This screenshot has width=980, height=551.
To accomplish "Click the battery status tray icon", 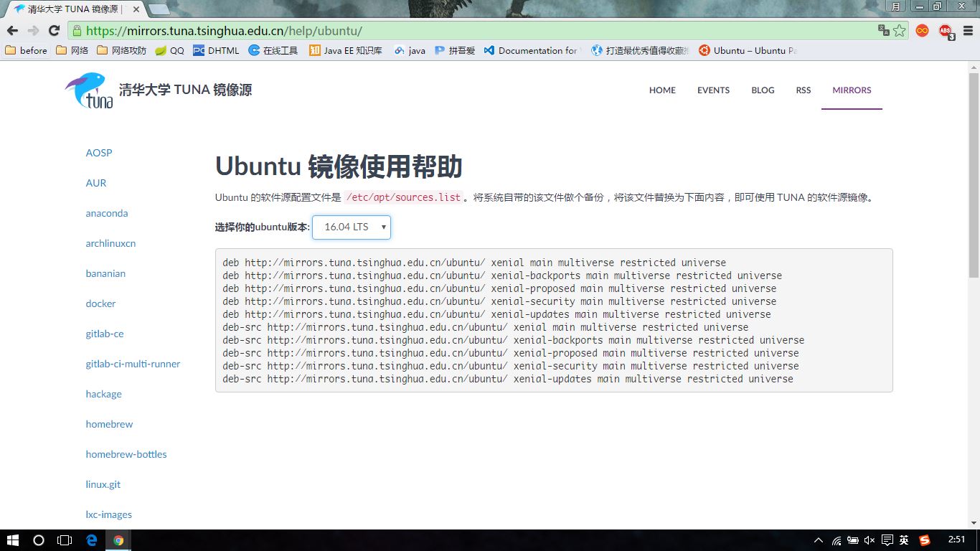I will (x=853, y=540).
